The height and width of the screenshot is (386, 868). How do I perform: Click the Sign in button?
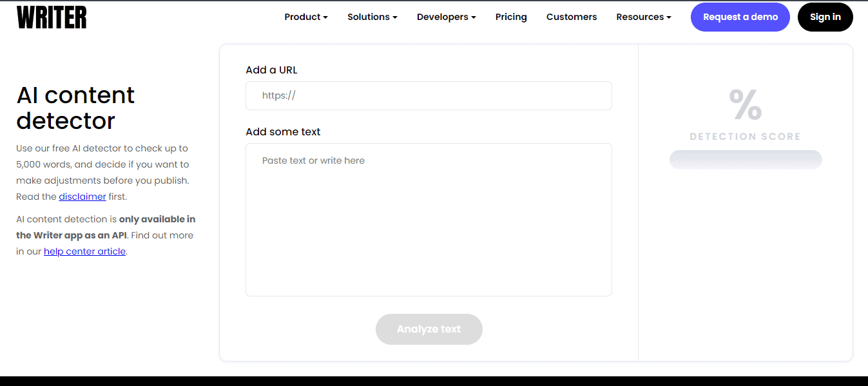point(825,17)
